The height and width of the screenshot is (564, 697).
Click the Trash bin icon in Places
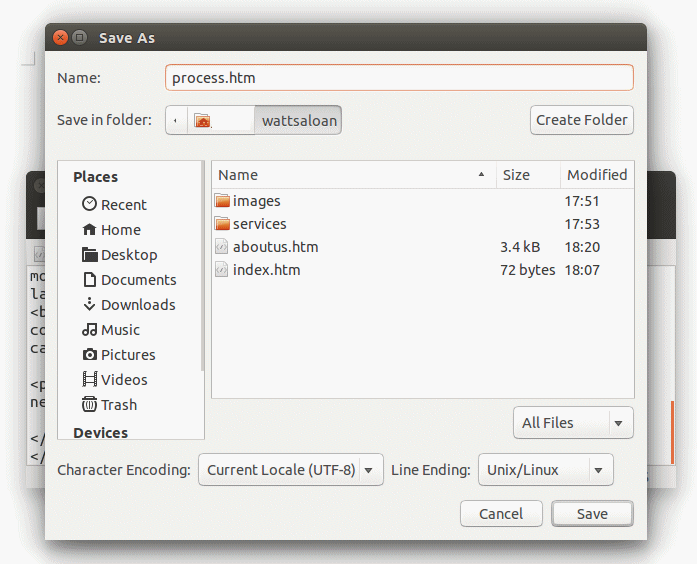(89, 404)
